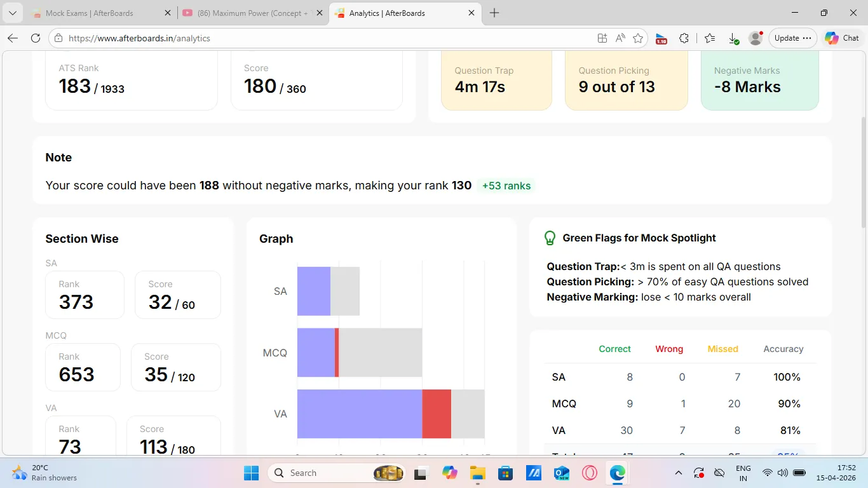The height and width of the screenshot is (488, 868).
Task: Click the Negative Marks card
Action: [x=759, y=80]
